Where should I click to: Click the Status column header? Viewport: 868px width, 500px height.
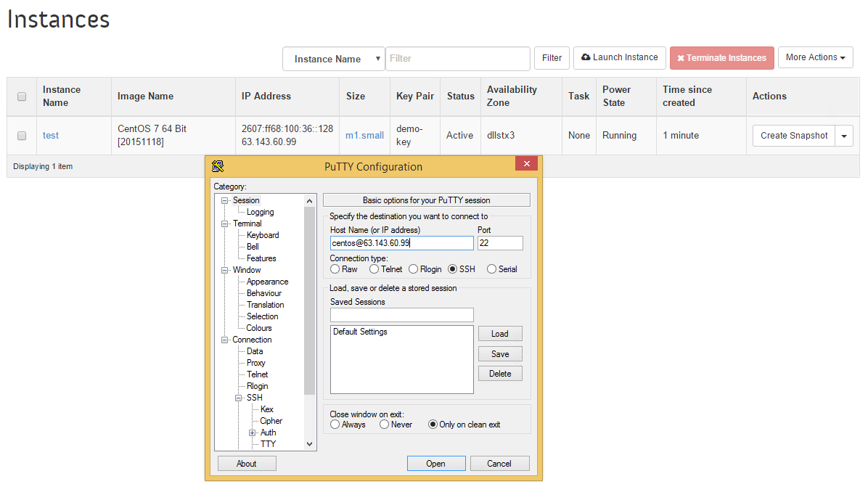[461, 97]
